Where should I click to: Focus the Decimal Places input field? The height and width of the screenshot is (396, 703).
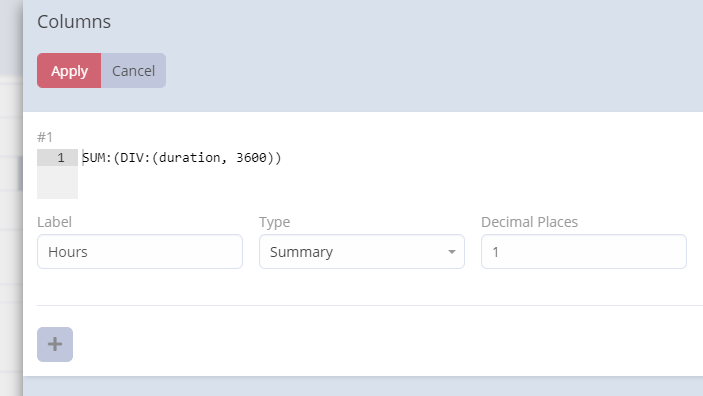coord(584,252)
